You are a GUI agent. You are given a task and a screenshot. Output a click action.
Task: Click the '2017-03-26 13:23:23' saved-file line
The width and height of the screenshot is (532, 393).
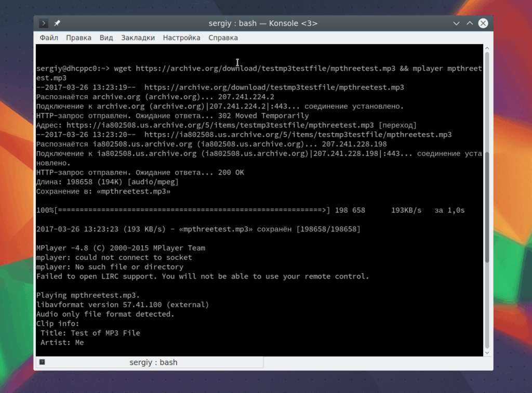(x=198, y=229)
